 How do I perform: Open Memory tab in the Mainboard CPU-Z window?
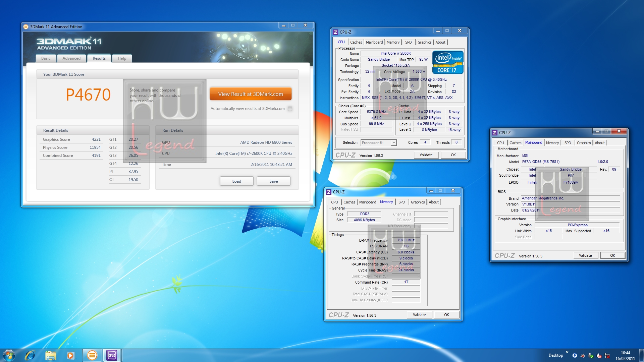point(552,143)
